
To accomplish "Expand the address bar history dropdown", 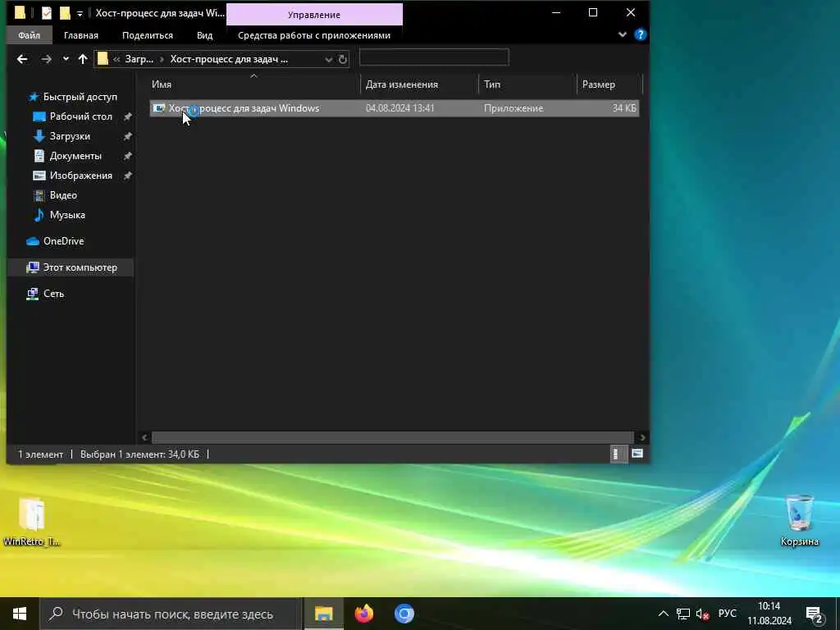I will coord(328,59).
